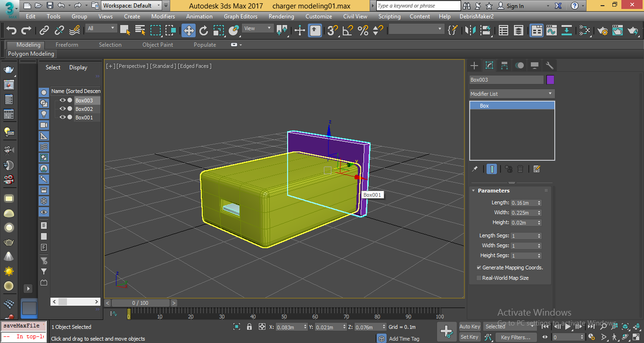Toggle the Percent Snap tool

tap(363, 31)
